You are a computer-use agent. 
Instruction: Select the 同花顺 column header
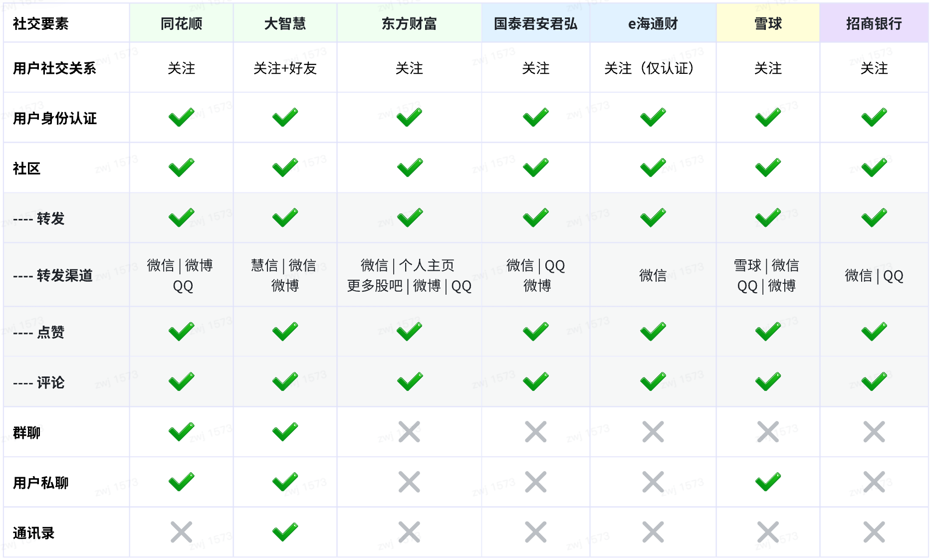pyautogui.click(x=181, y=23)
